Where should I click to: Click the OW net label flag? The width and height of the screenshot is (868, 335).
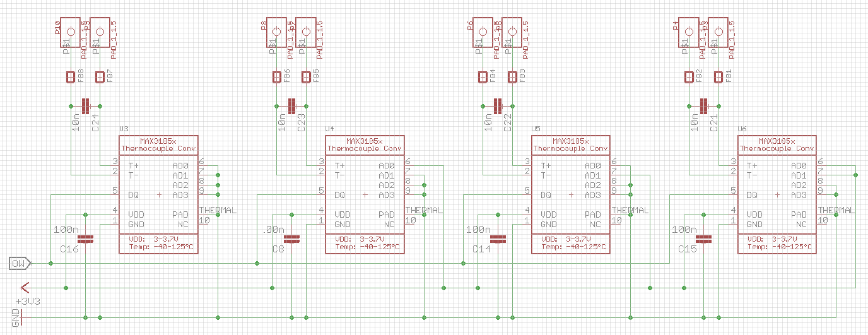point(19,262)
